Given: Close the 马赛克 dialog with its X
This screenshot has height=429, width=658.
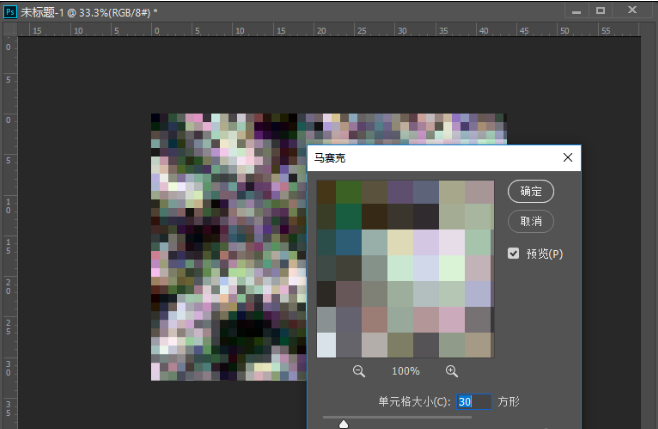Looking at the screenshot, I should point(568,157).
